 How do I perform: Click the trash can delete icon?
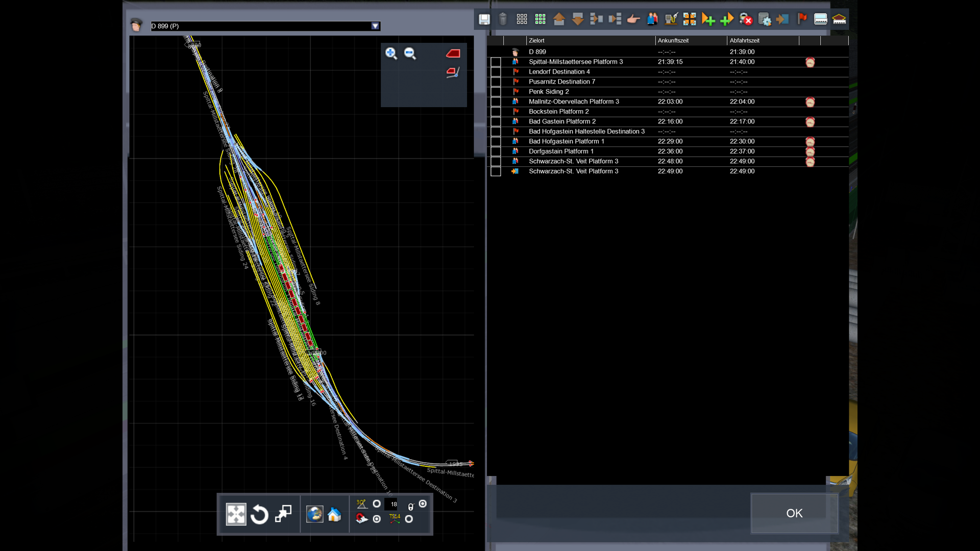pyautogui.click(x=503, y=19)
